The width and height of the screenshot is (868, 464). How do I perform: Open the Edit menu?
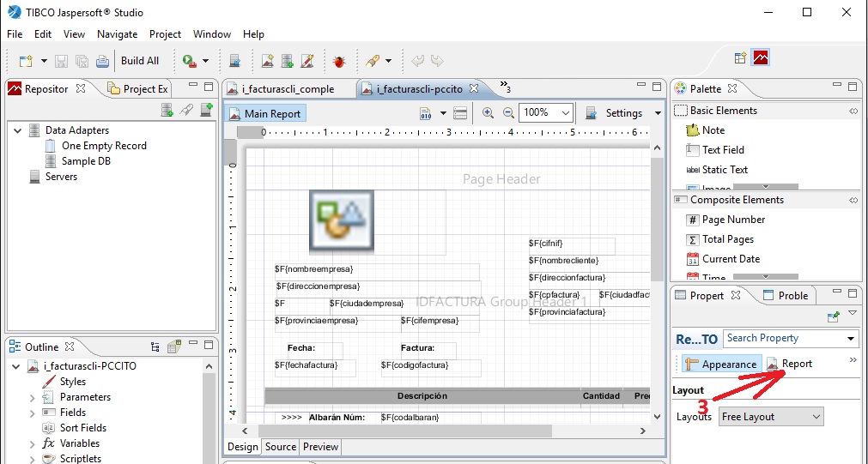point(43,34)
